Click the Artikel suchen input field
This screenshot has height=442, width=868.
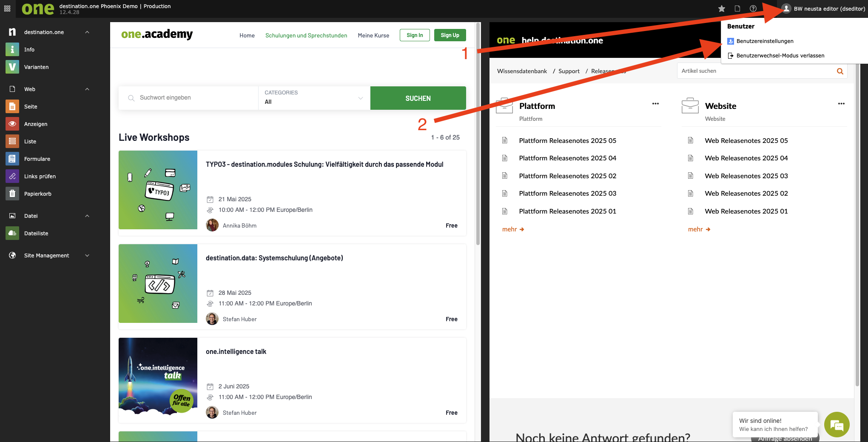coord(756,71)
